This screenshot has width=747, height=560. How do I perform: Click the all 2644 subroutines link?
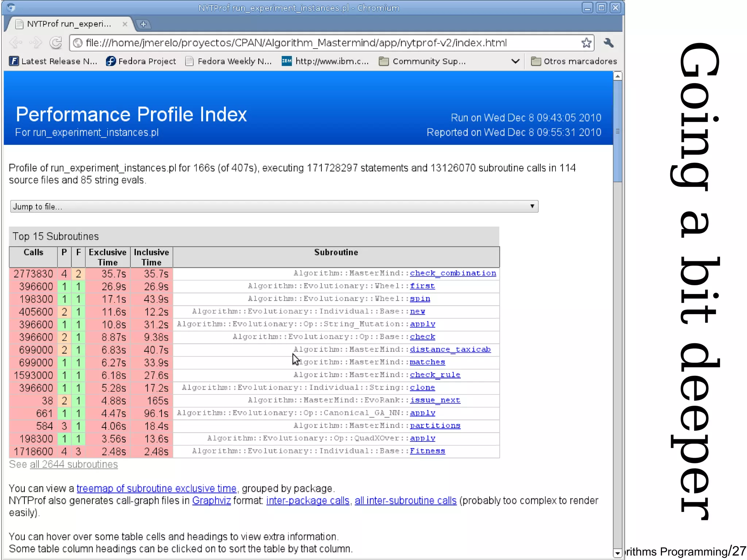coord(74,464)
